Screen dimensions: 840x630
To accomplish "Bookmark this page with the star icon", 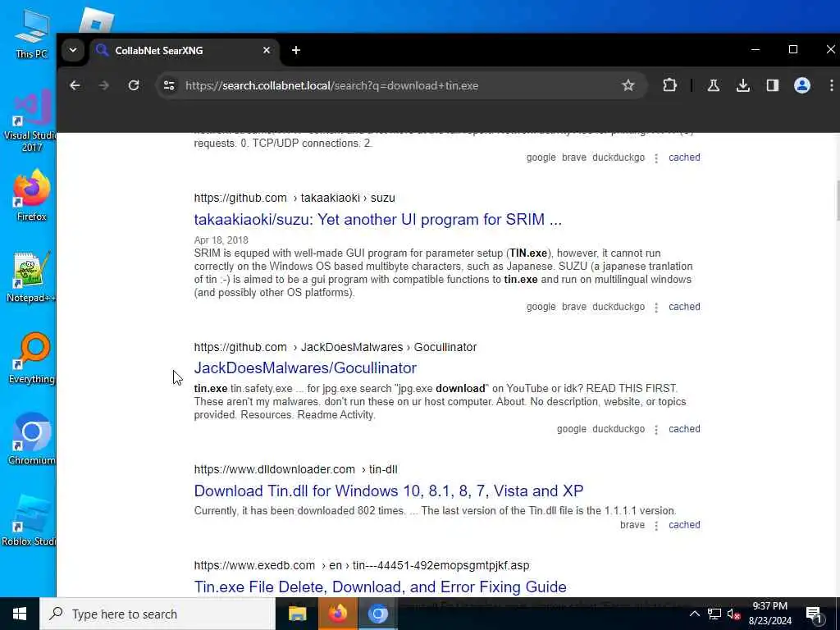I will point(628,85).
